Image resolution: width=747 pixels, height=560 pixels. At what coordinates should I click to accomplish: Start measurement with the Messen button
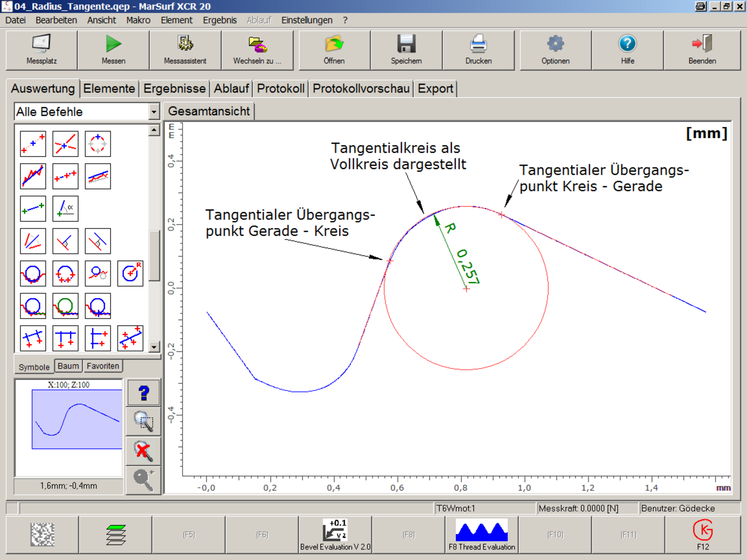point(114,50)
